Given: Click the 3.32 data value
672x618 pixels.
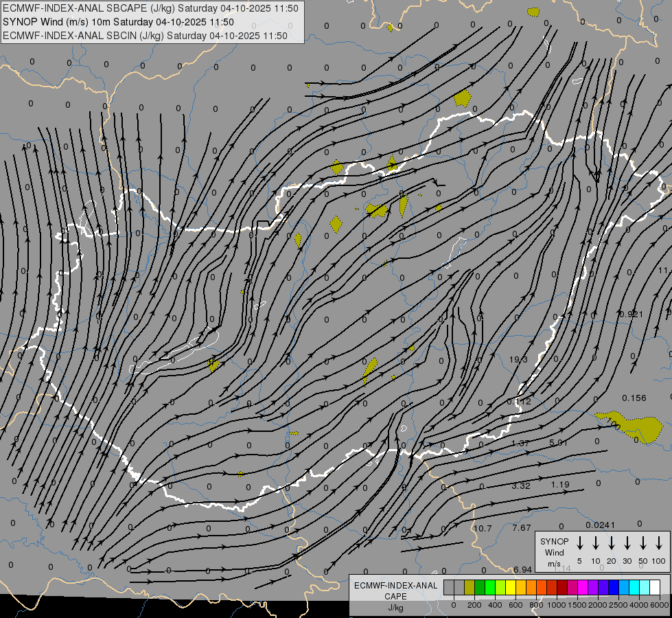Looking at the screenshot, I should coord(521,485).
